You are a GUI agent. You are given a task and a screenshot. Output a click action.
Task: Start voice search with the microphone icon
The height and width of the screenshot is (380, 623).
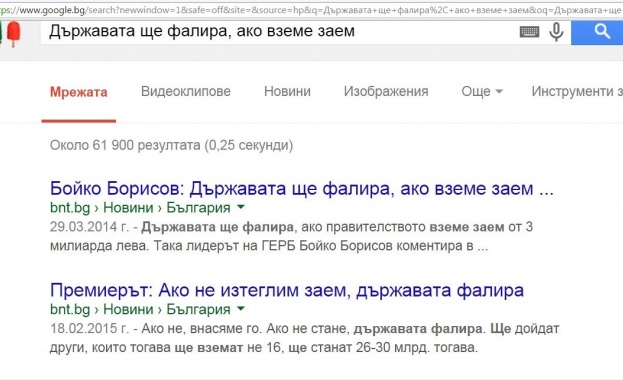[x=556, y=32]
